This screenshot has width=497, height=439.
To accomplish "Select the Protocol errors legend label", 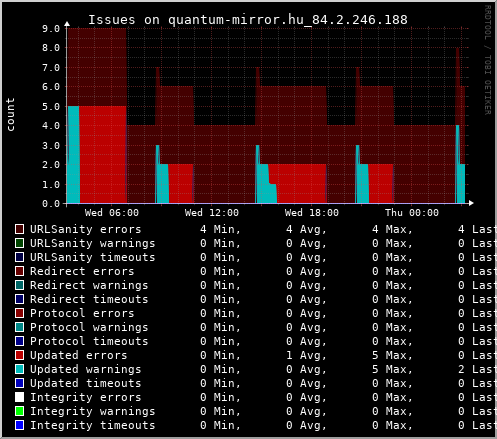I will (x=82, y=313).
